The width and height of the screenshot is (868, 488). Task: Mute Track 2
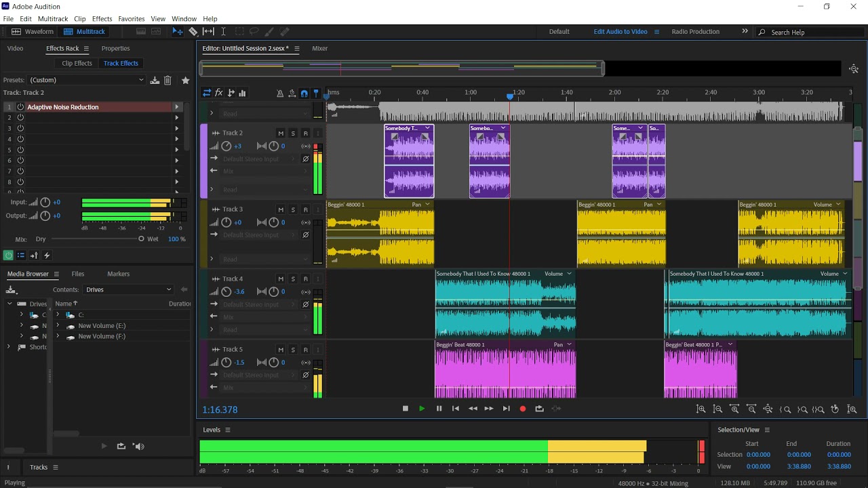[281, 134]
